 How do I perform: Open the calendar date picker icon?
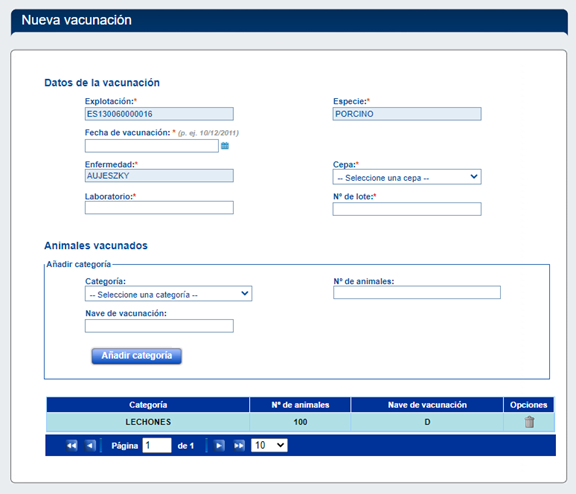(225, 146)
